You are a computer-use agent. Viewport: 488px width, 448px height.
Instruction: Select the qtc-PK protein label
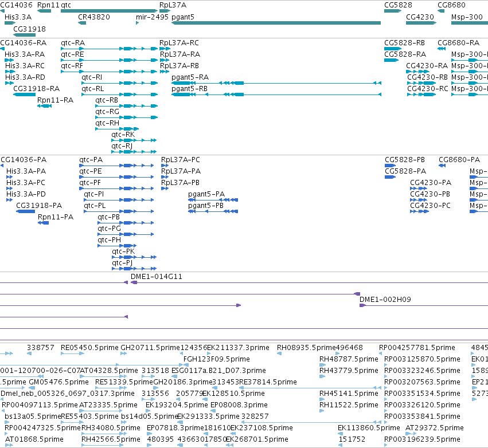123,251
